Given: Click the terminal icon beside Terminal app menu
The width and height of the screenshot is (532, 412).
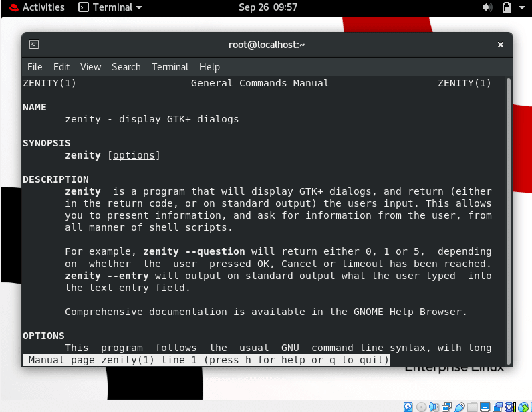Looking at the screenshot, I should coord(83,7).
